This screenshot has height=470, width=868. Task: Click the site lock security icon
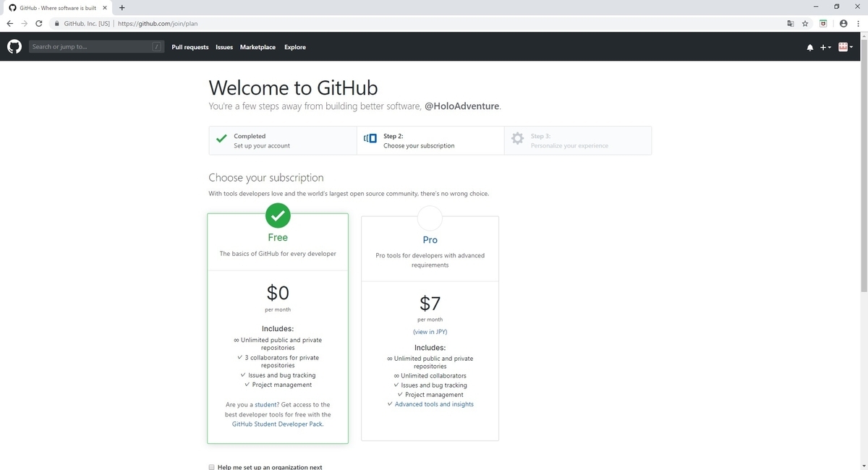tap(56, 23)
